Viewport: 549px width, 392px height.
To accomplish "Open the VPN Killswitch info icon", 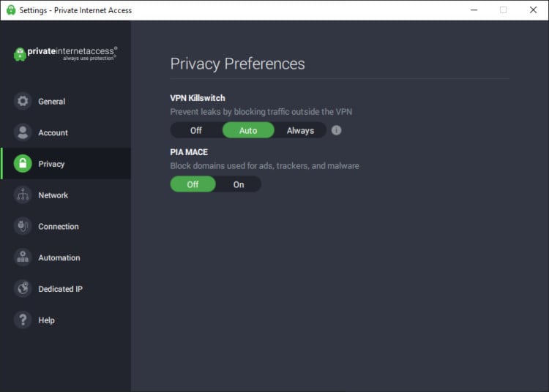I will [x=337, y=130].
